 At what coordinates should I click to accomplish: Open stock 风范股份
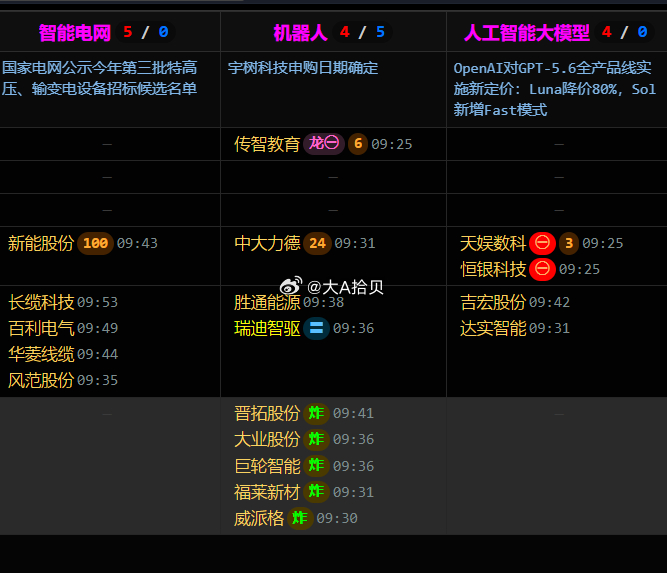(x=41, y=380)
